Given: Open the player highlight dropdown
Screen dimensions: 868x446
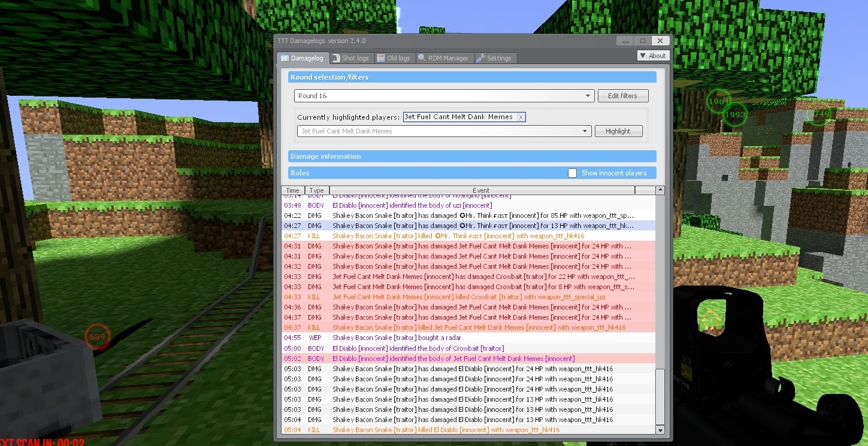Looking at the screenshot, I should (444, 131).
